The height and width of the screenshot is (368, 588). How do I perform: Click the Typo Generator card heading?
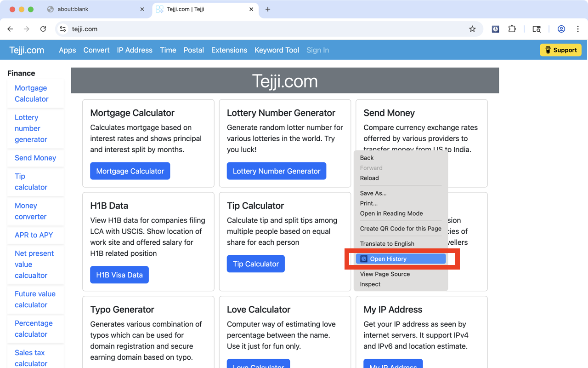122,310
